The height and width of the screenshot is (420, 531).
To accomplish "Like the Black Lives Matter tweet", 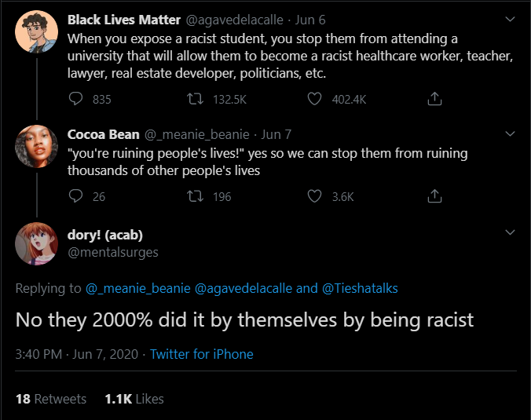I will pos(315,100).
